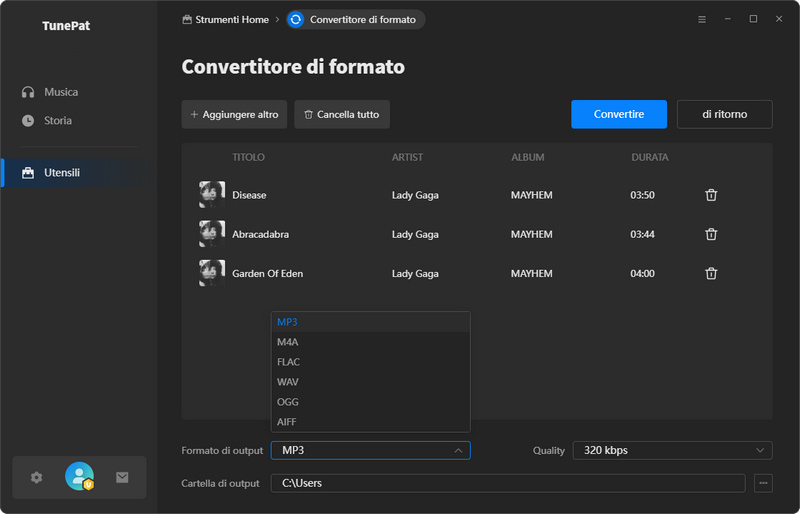Screen dimensions: 800x514
Task: Click Lady Gaga in Disease row
Action: coord(415,195)
